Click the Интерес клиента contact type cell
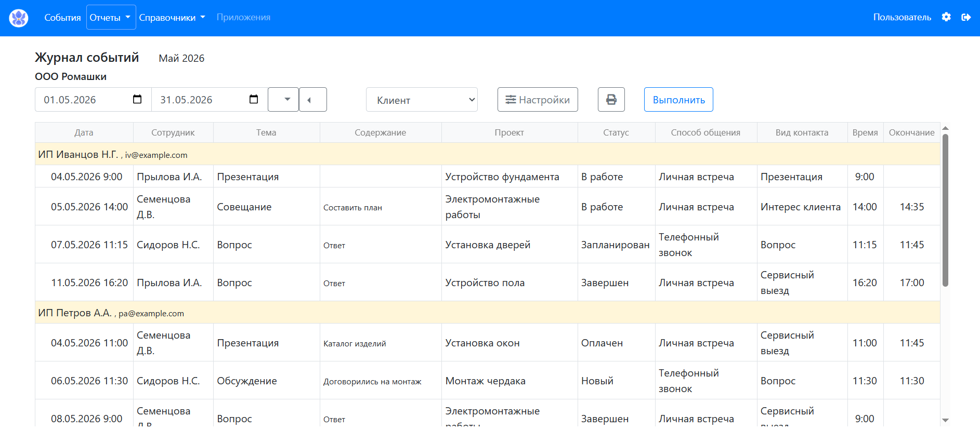 click(802, 207)
